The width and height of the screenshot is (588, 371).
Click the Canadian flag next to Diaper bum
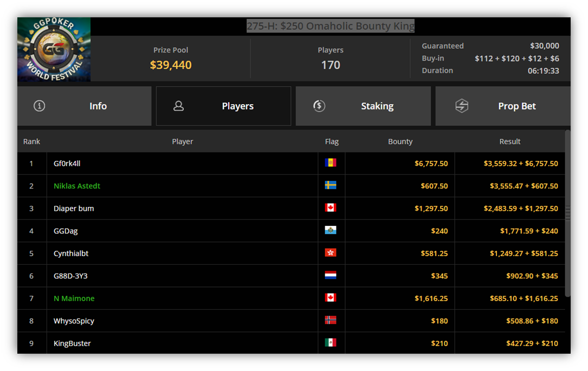(x=331, y=207)
